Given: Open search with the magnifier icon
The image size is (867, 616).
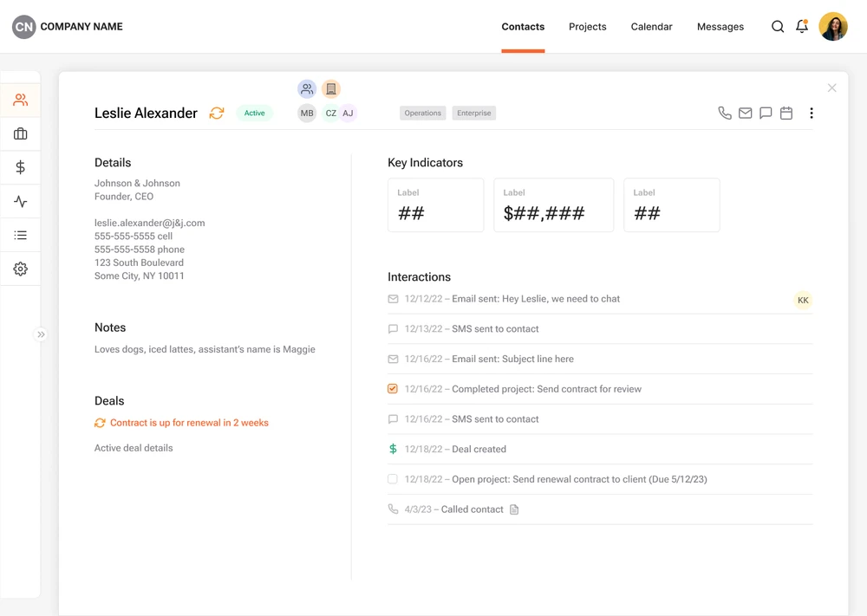Looking at the screenshot, I should (778, 26).
